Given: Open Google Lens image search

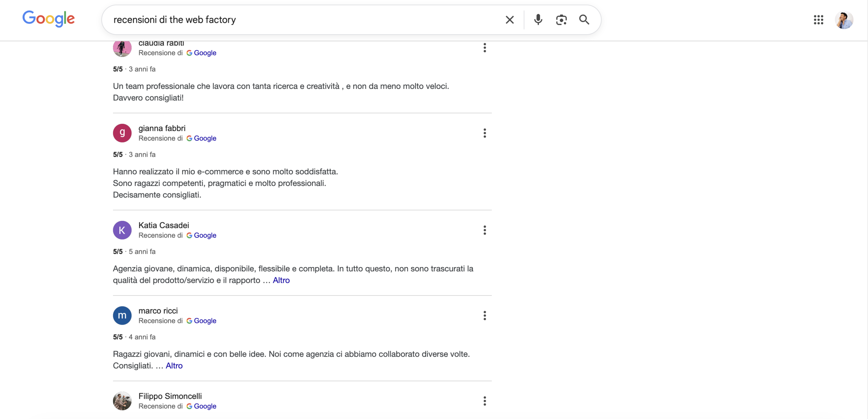Looking at the screenshot, I should [x=561, y=20].
